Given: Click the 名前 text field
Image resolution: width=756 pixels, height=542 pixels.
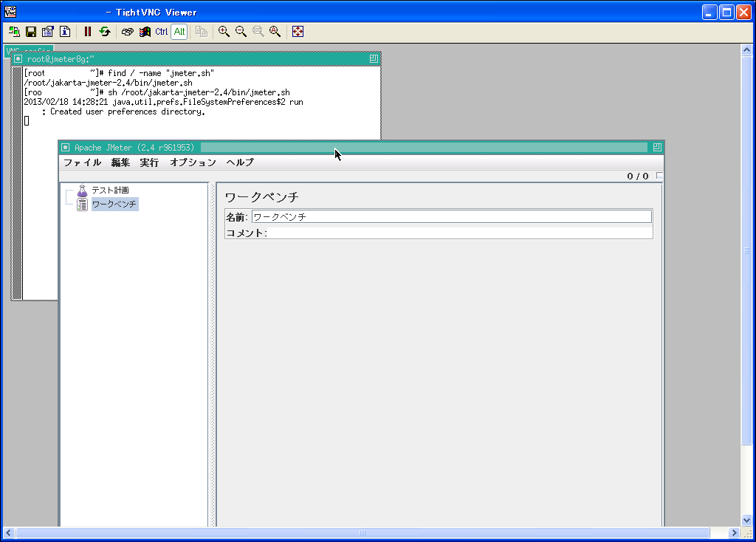Looking at the screenshot, I should [451, 217].
